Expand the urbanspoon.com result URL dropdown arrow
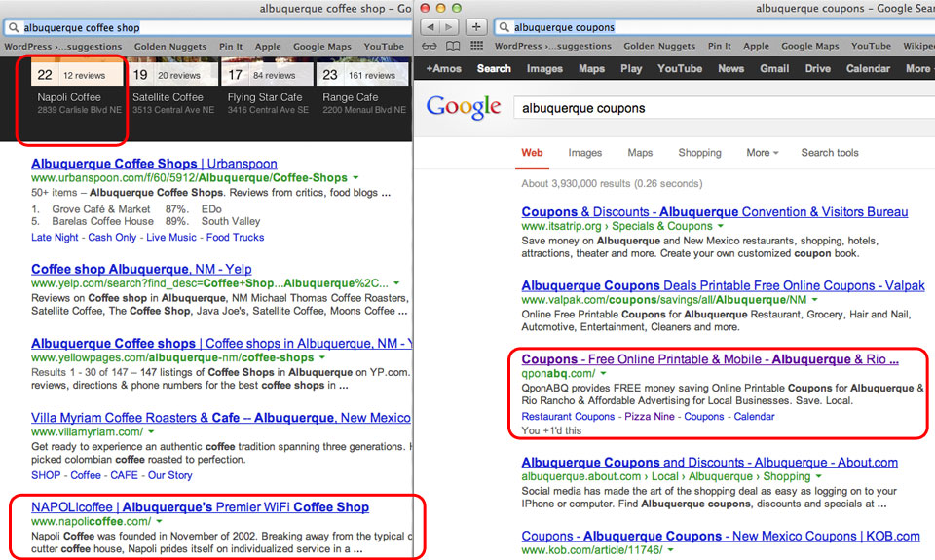 356,177
